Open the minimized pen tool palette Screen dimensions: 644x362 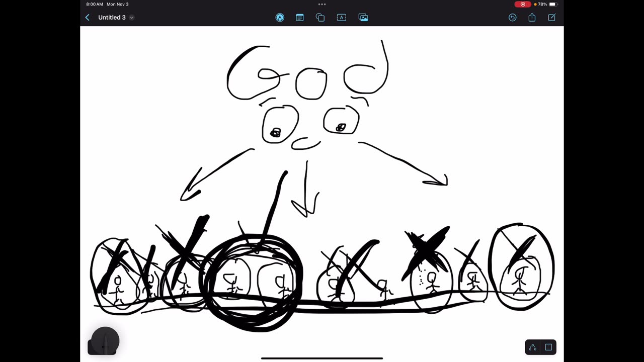coord(105,341)
